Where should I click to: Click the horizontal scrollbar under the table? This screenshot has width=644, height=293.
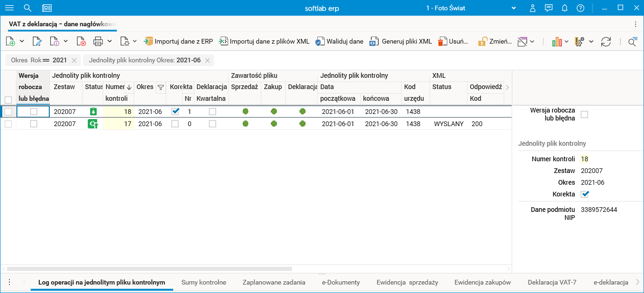coord(149,269)
